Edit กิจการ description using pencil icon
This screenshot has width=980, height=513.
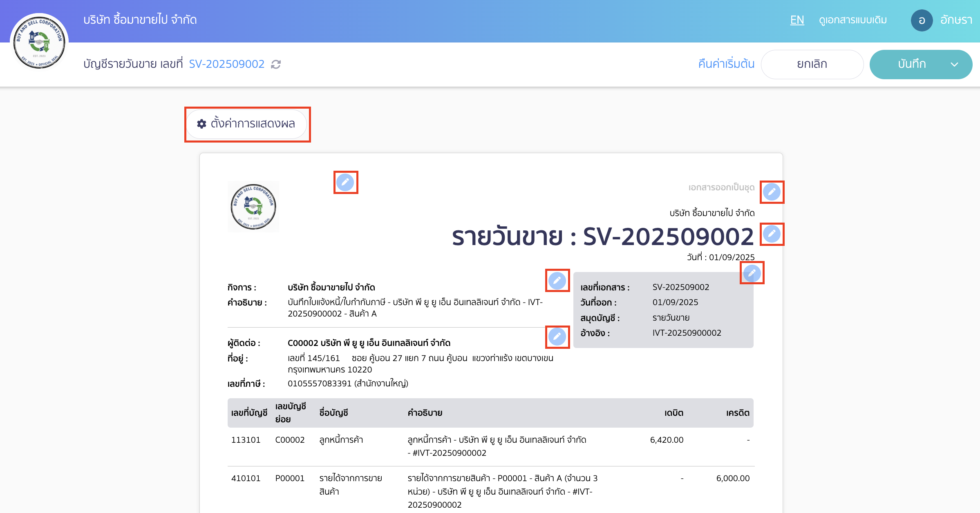pos(557,281)
